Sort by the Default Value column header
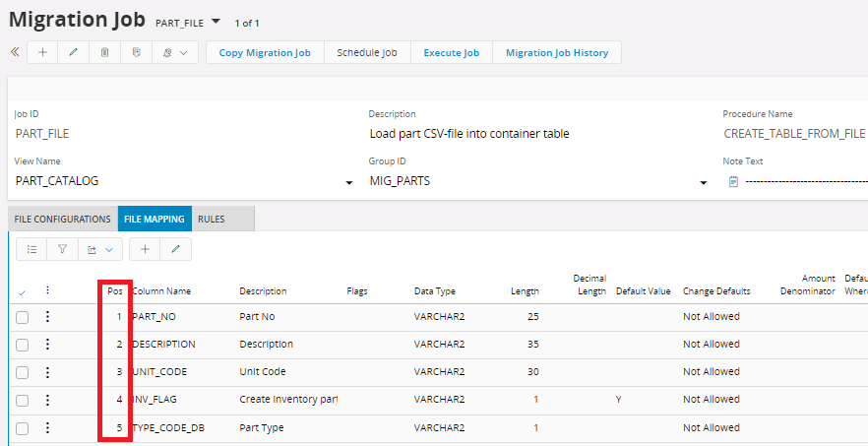Viewport: 868px width, 446px height. [644, 290]
